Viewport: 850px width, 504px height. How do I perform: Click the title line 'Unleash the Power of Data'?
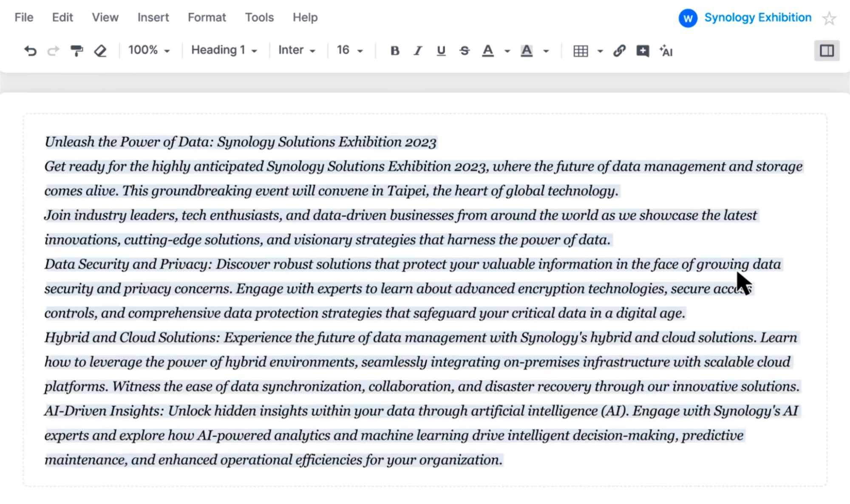point(241,142)
